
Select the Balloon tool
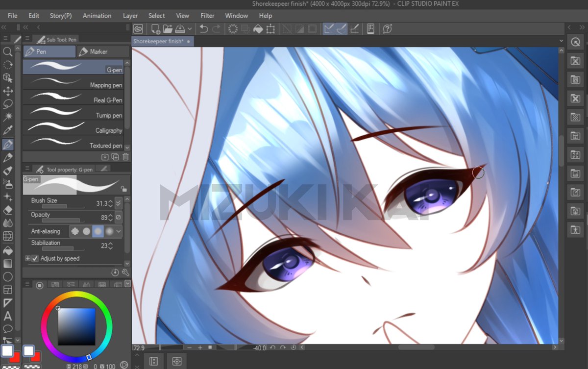coord(7,329)
